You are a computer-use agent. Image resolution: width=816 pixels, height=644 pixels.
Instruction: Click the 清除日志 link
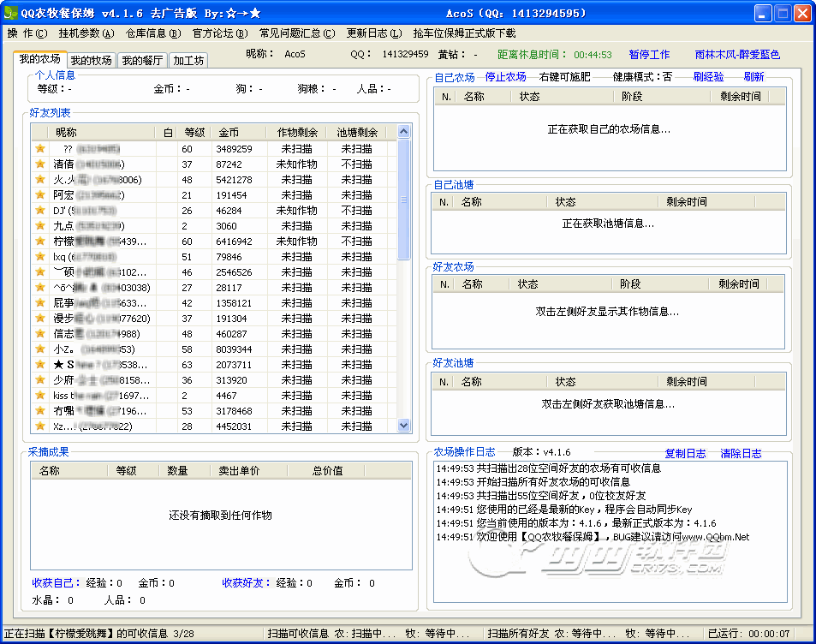tap(741, 454)
